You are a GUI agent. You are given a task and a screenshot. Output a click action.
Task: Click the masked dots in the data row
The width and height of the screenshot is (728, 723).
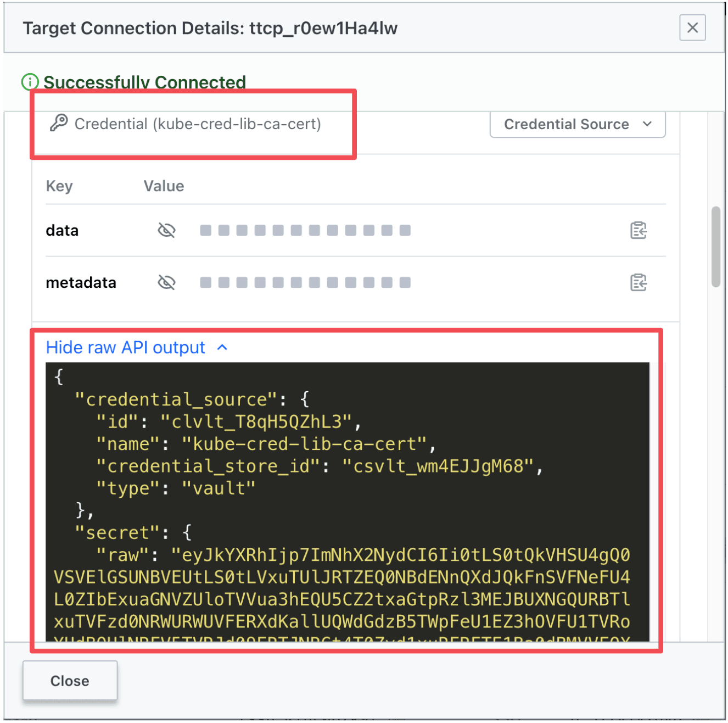305,231
